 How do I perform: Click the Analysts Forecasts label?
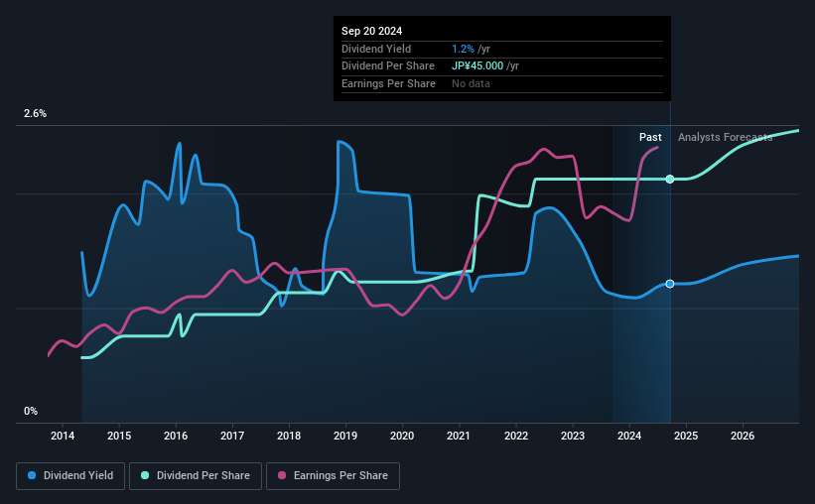725,137
